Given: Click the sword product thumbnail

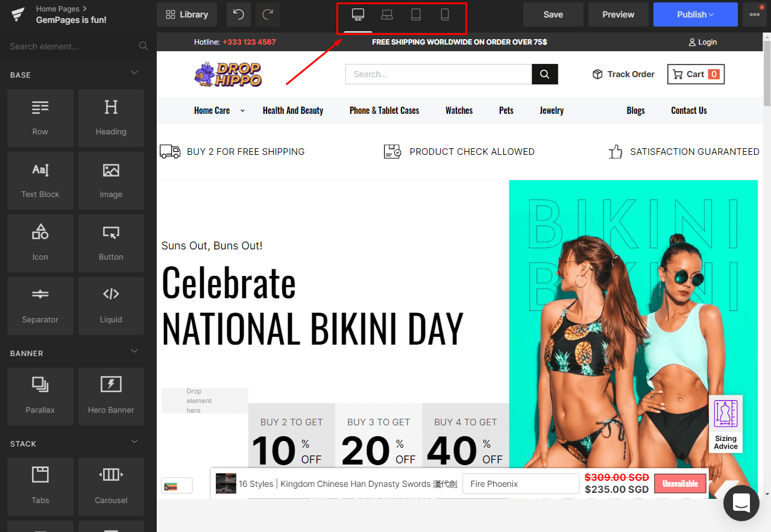Looking at the screenshot, I should click(x=225, y=483).
